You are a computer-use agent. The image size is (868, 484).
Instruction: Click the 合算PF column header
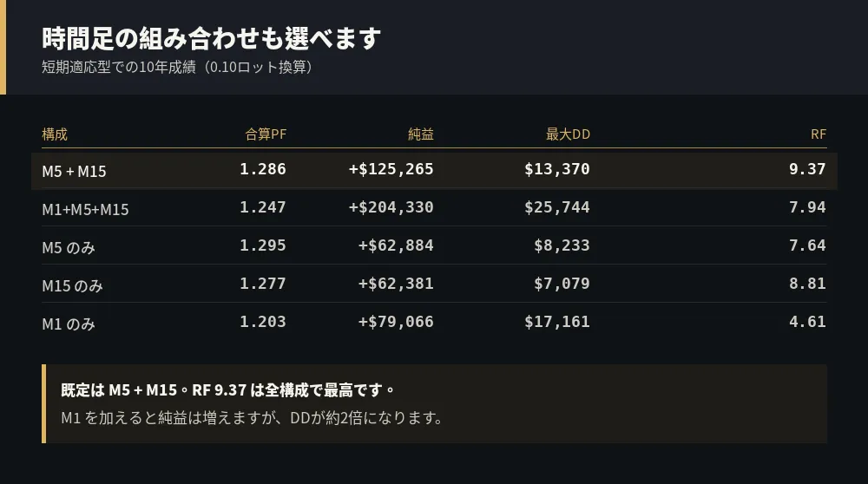(x=266, y=134)
